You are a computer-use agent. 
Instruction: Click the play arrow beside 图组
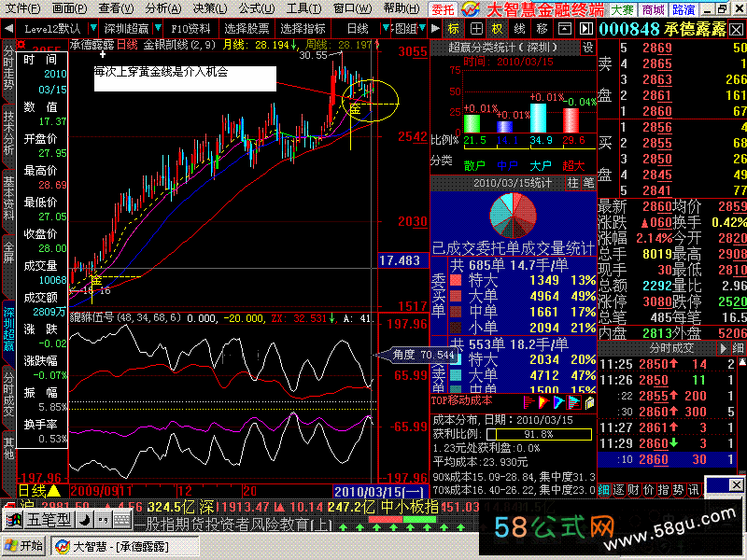click(435, 29)
